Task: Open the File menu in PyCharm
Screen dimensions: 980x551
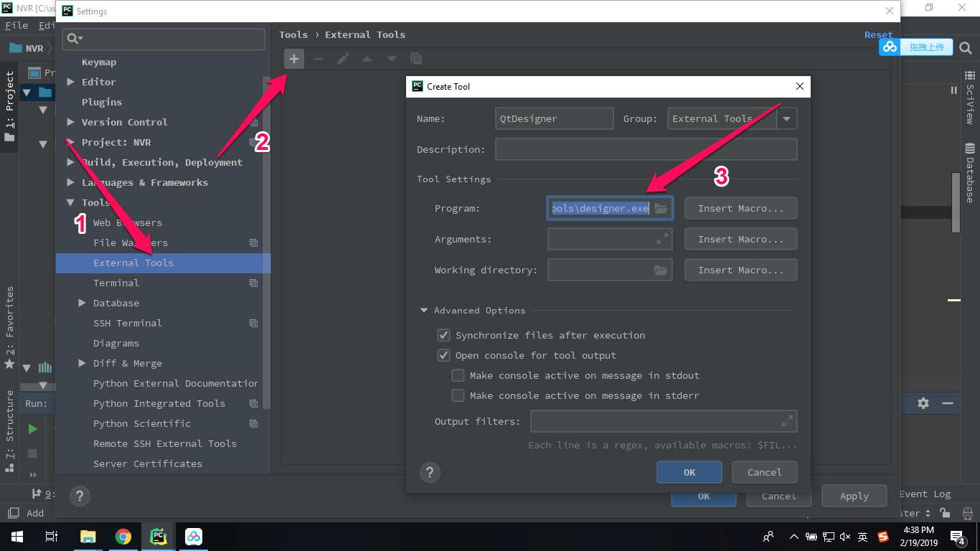Action: (17, 25)
